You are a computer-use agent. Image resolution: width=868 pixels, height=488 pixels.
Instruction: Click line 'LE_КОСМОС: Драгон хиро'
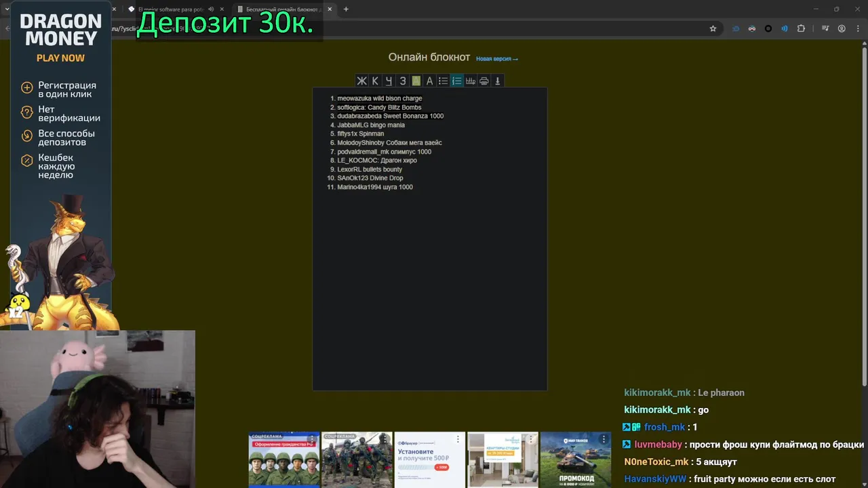377,161
